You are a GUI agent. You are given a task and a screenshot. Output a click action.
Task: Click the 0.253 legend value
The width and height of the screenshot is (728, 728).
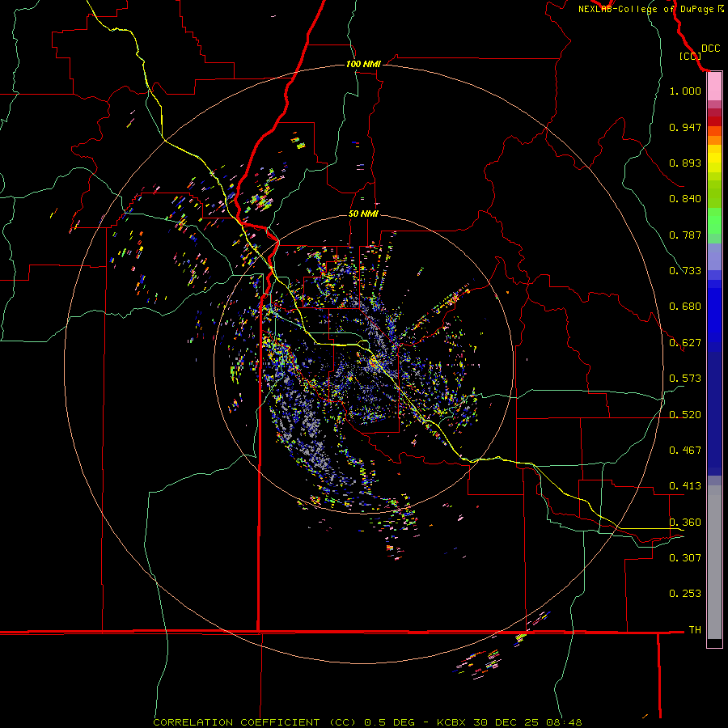click(685, 594)
